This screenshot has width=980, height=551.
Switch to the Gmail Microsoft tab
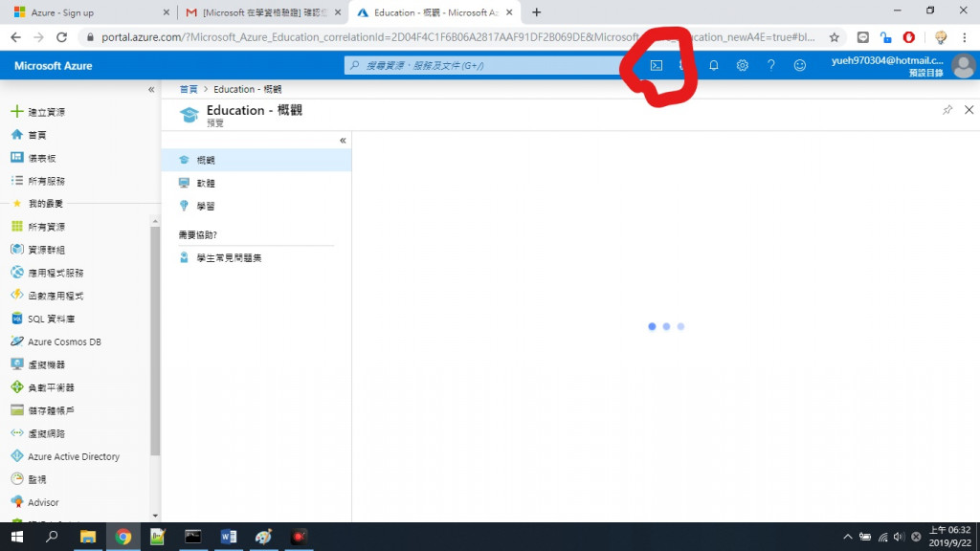pyautogui.click(x=262, y=12)
